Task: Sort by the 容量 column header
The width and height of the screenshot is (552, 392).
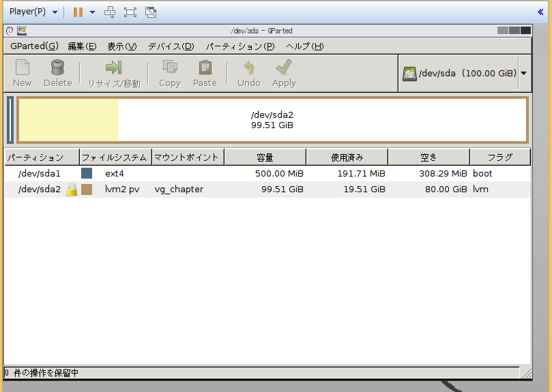Action: (265, 157)
